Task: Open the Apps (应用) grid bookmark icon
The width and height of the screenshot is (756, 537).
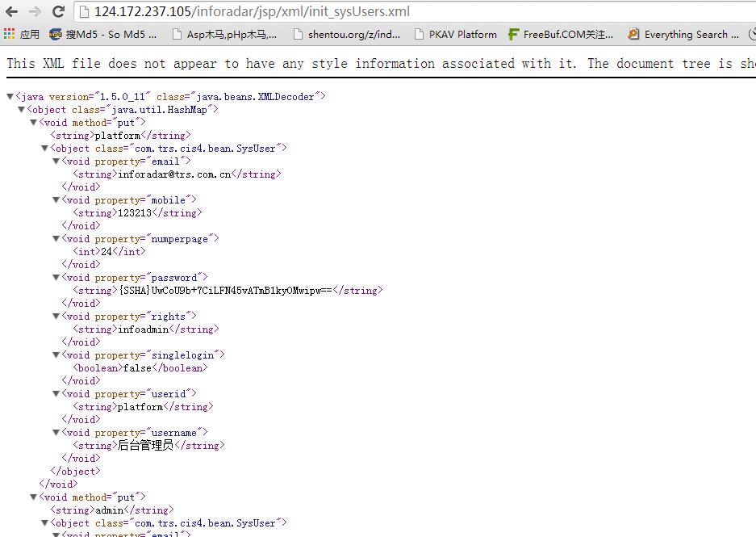Action: 9,34
